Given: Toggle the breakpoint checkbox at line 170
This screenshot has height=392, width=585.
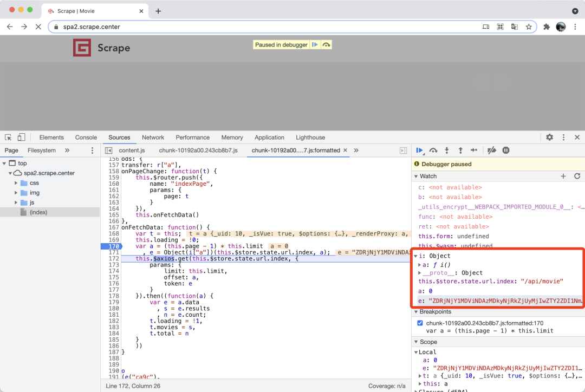Looking at the screenshot, I should point(420,323).
